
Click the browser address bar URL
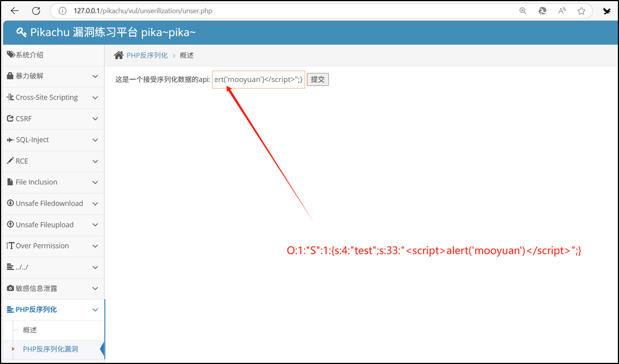pyautogui.click(x=143, y=11)
